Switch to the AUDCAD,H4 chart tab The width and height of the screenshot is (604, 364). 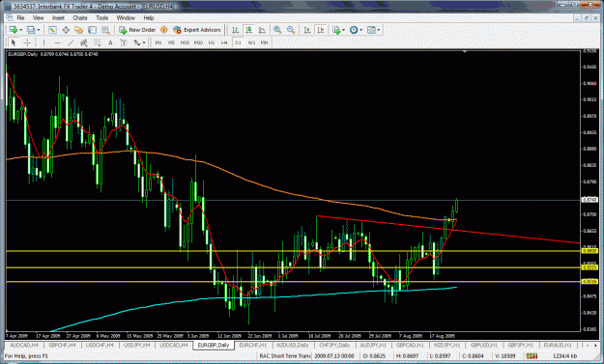point(24,345)
